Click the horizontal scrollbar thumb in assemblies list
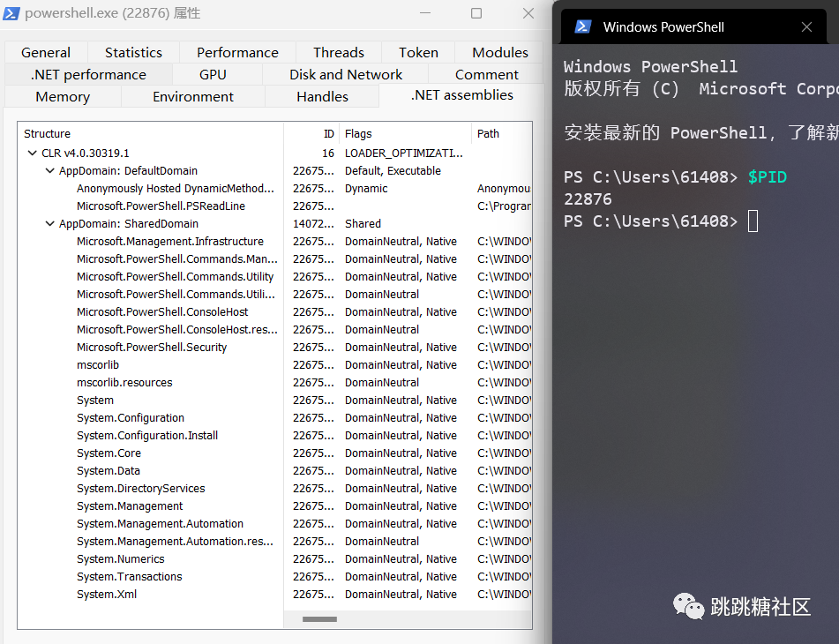Screen dimensions: 839x644 319,619
